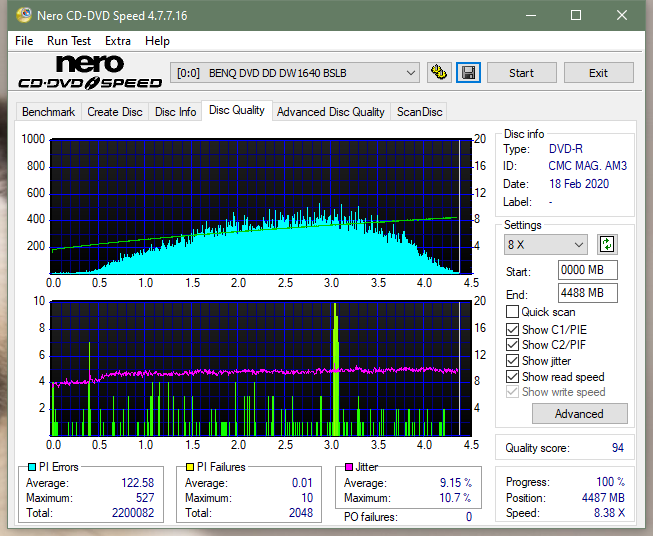653x536 pixels.
Task: Uncheck Show C1/PIE
Action: (x=512, y=329)
